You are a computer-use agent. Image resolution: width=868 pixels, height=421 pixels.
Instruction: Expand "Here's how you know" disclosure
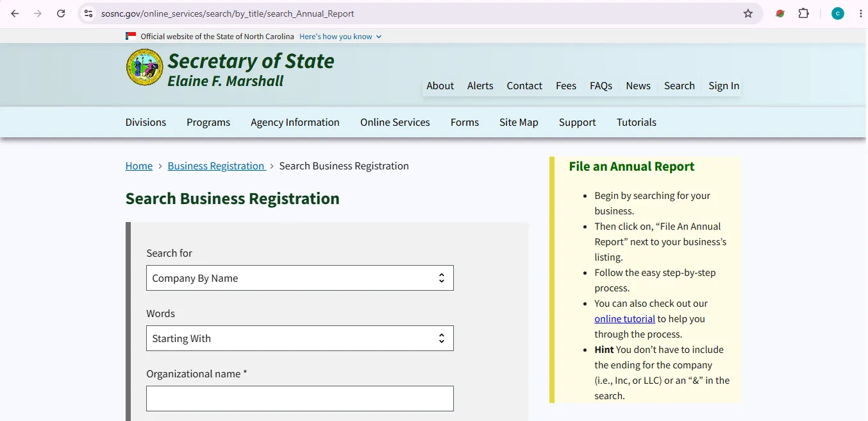pyautogui.click(x=340, y=37)
